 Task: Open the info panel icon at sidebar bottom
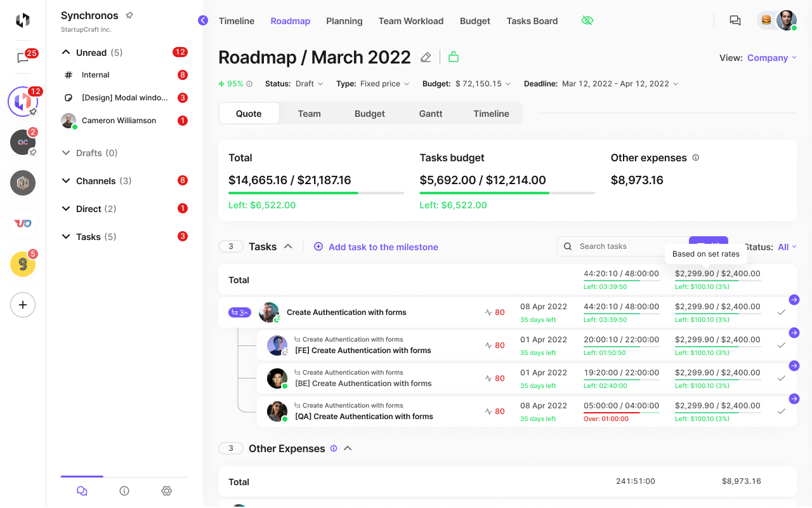124,490
